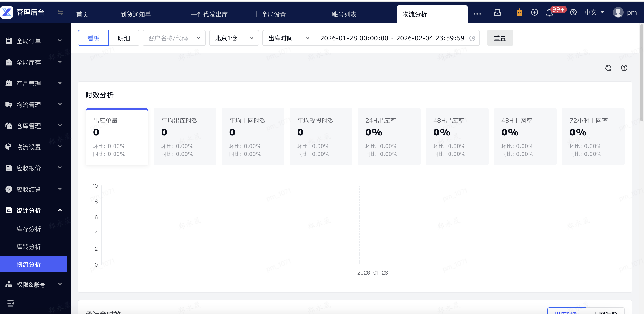Image resolution: width=644 pixels, height=314 pixels.
Task: Click the refresh icon above the 时效分析 panel
Action: (x=608, y=68)
